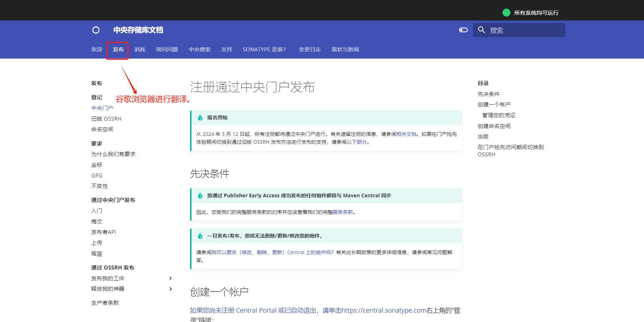Click the 注册通过中央门户发布 page heading
644x322 pixels.
tap(252, 87)
